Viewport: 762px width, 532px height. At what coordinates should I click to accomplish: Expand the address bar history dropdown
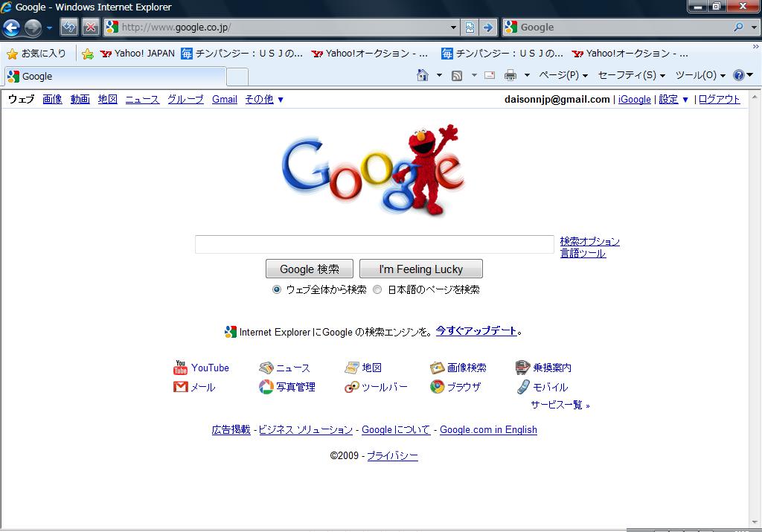point(453,28)
